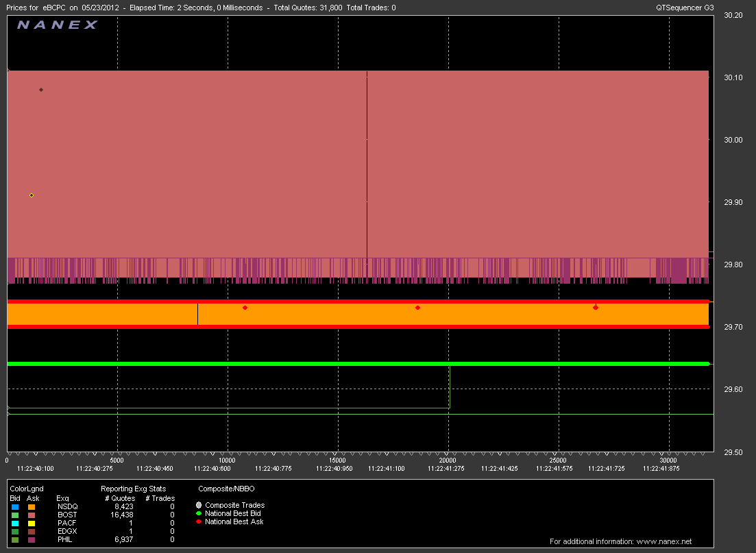Click the purple PHIL ask color swatch
Viewport: 756px width, 553px height.
coord(30,539)
